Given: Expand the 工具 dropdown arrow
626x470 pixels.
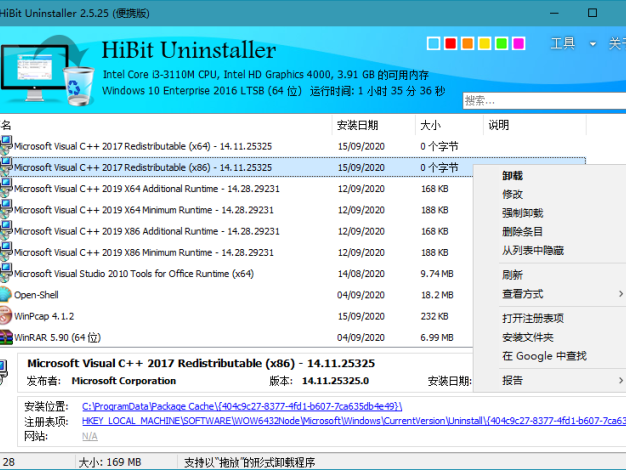Looking at the screenshot, I should click(593, 44).
